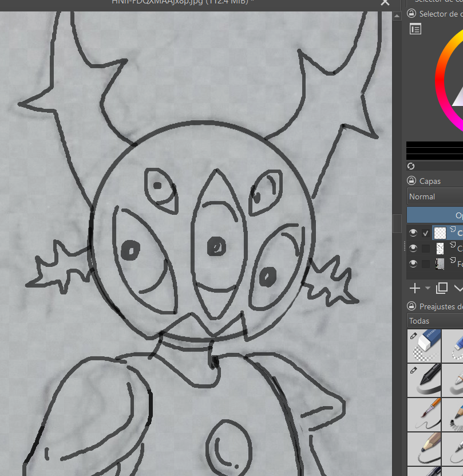Select the white block eraser brush preset
This screenshot has height=476, width=463.
coord(424,346)
